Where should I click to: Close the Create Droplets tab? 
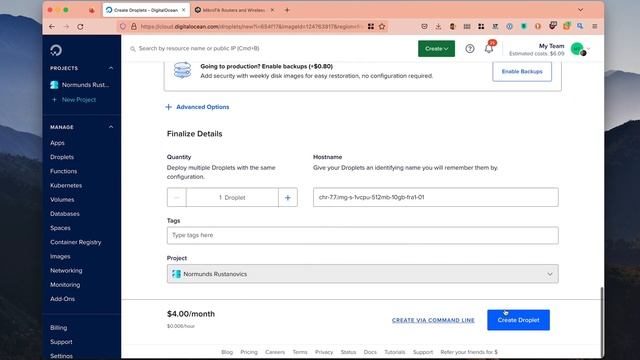click(x=183, y=10)
